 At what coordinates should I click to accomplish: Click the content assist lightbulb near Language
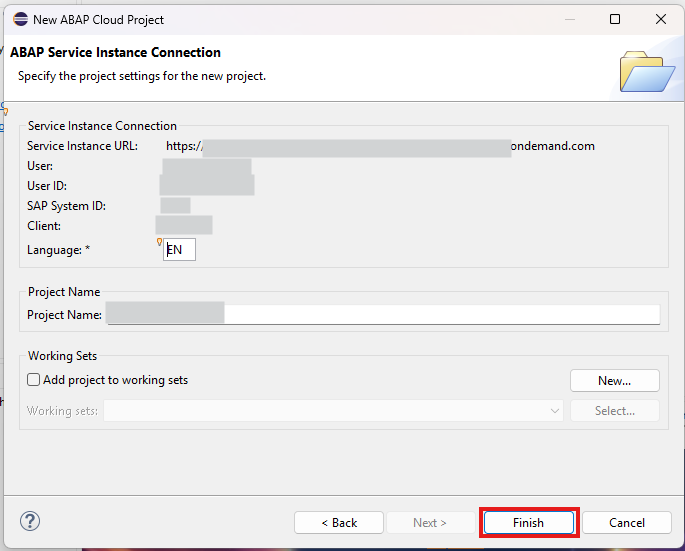(x=159, y=242)
